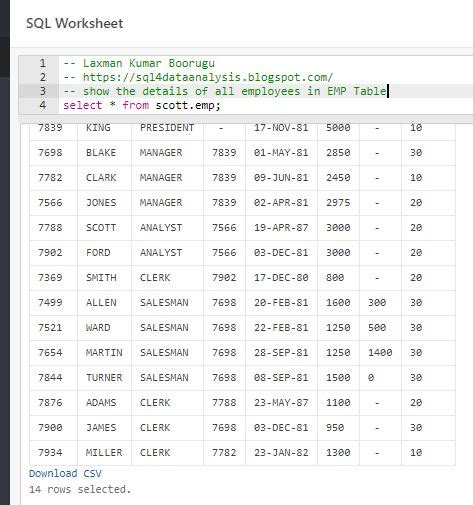The height and width of the screenshot is (505, 473).
Task: Select salary cell 2850
Action: pyautogui.click(x=338, y=153)
